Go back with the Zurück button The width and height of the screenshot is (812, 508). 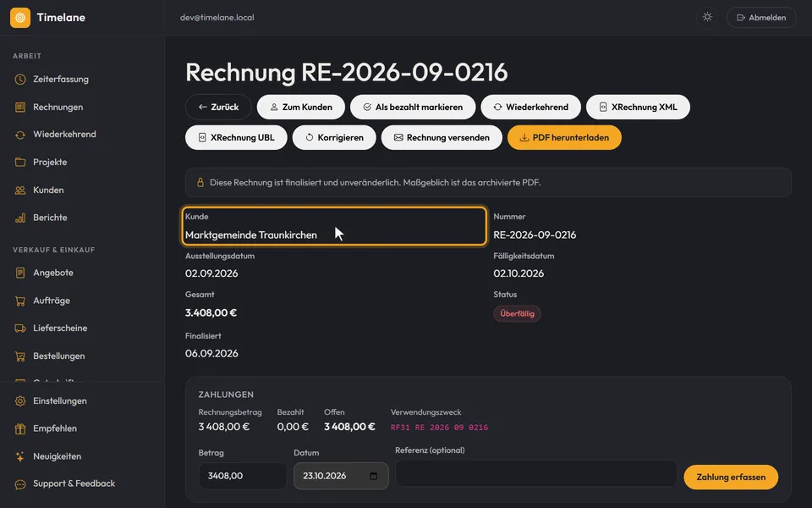[218, 107]
